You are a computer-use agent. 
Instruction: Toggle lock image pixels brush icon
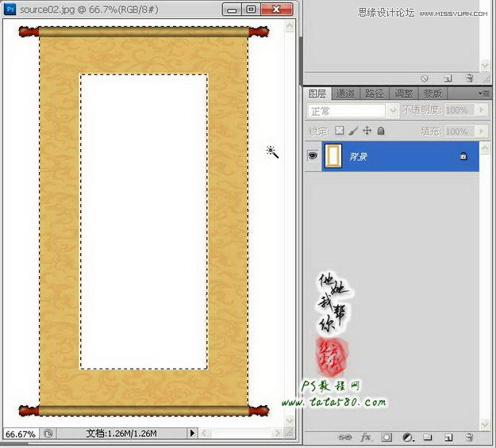click(x=353, y=131)
